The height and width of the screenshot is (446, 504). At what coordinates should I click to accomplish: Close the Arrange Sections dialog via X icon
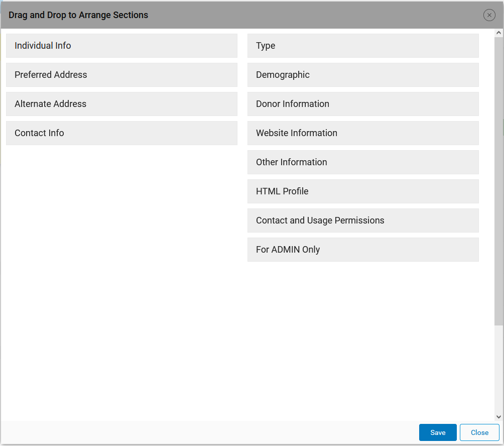(489, 15)
